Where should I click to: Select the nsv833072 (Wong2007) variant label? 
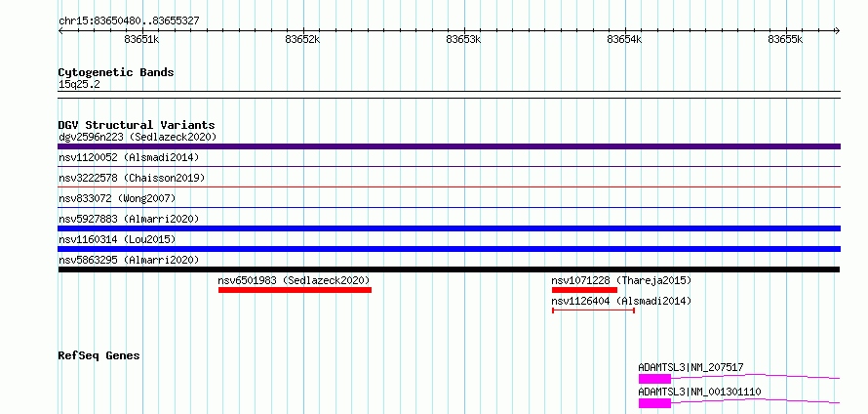point(117,198)
